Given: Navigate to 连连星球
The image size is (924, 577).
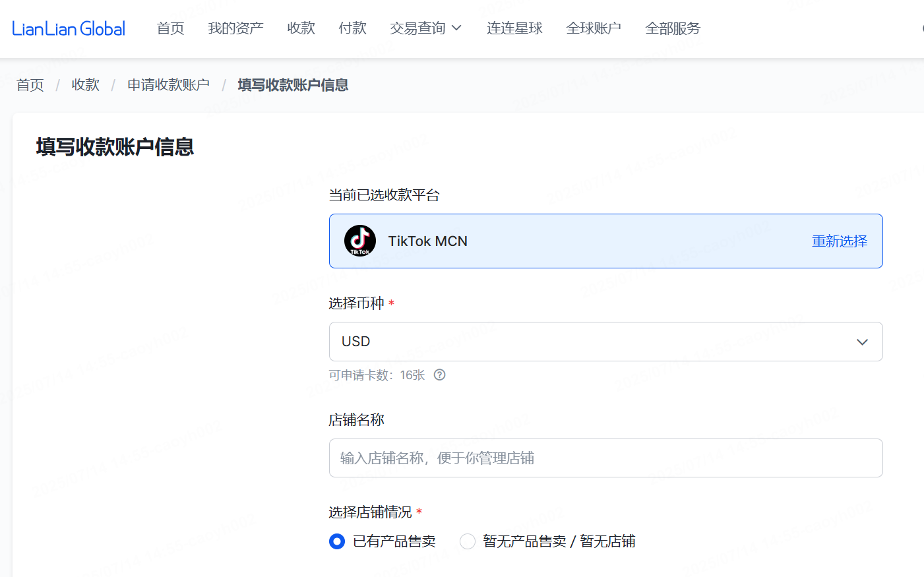Looking at the screenshot, I should [514, 28].
